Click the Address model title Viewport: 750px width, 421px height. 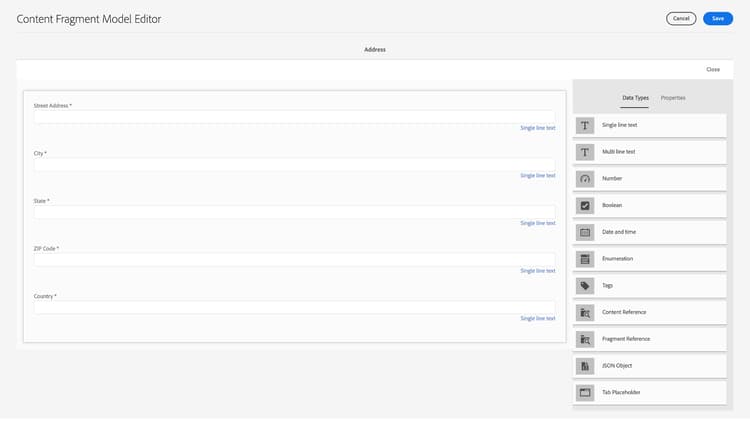pyautogui.click(x=375, y=50)
